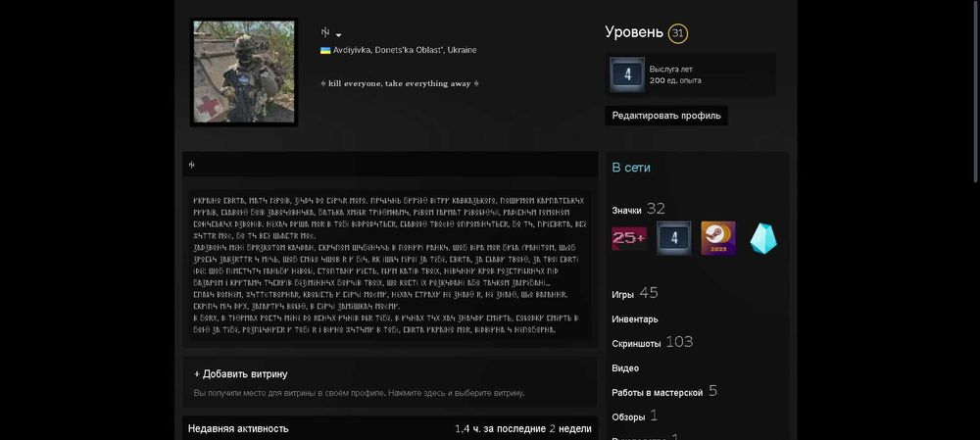View Скриншоты screenshots section
Image resolution: width=980 pixels, height=440 pixels.
[x=636, y=344]
